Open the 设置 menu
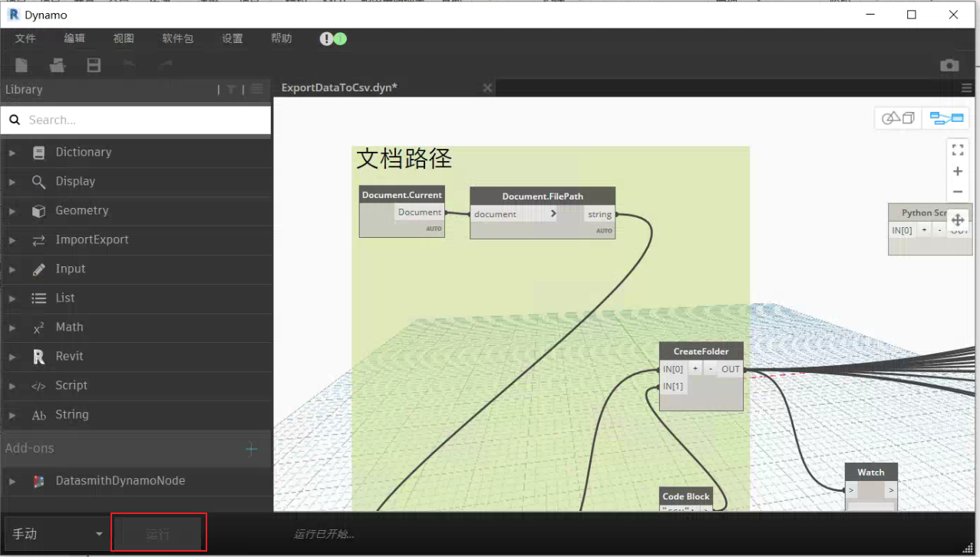 coord(233,38)
